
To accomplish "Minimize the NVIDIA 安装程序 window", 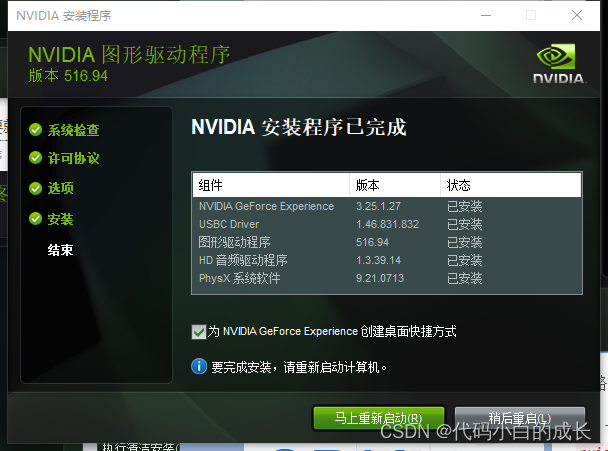I will 486,16.
